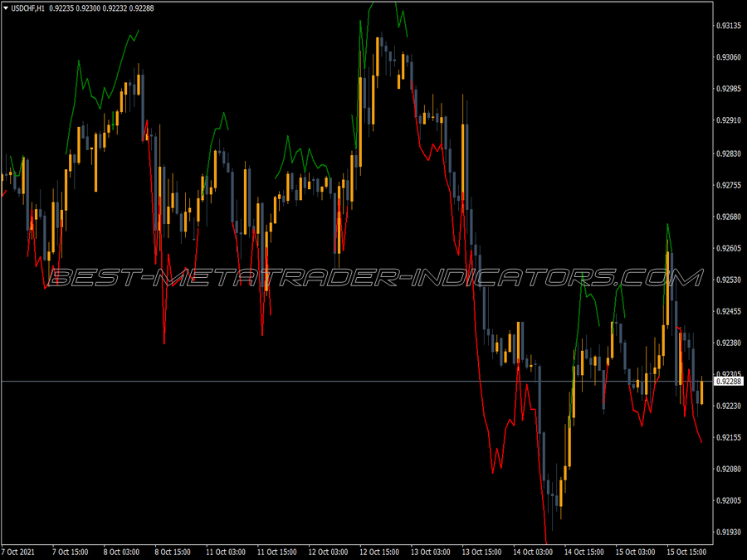Click the 0.92230 price scale label
The image size is (747, 560).
pos(729,407)
